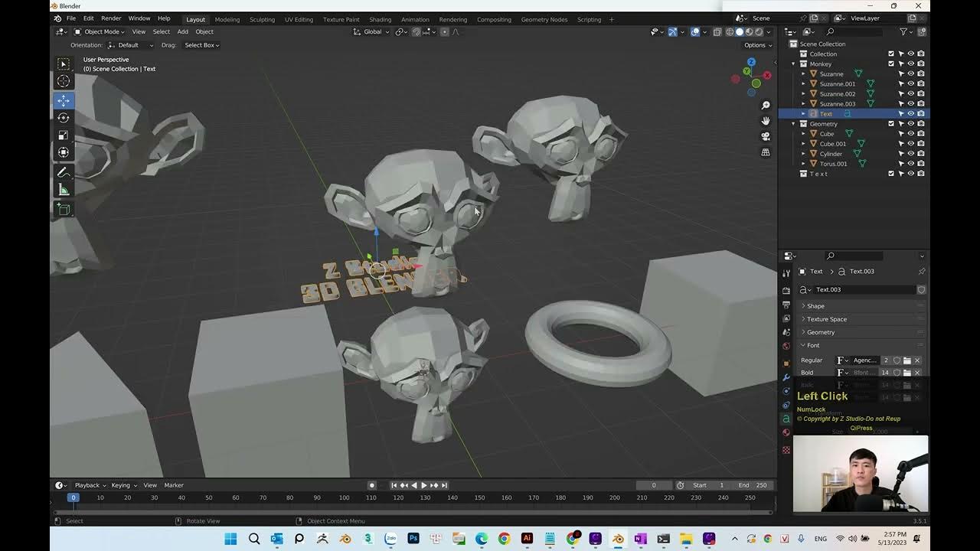The height and width of the screenshot is (551, 980).
Task: Switch to the Sculpting workspace tab
Action: pos(262,19)
